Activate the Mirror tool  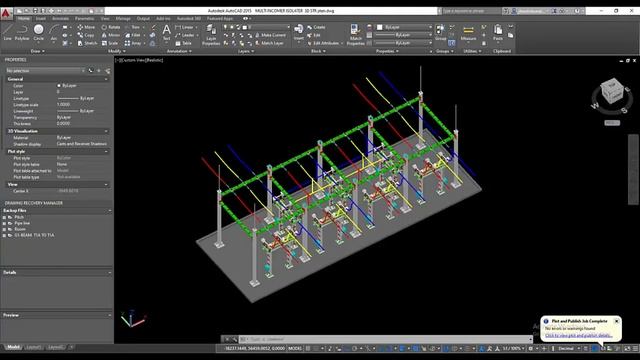(111, 35)
